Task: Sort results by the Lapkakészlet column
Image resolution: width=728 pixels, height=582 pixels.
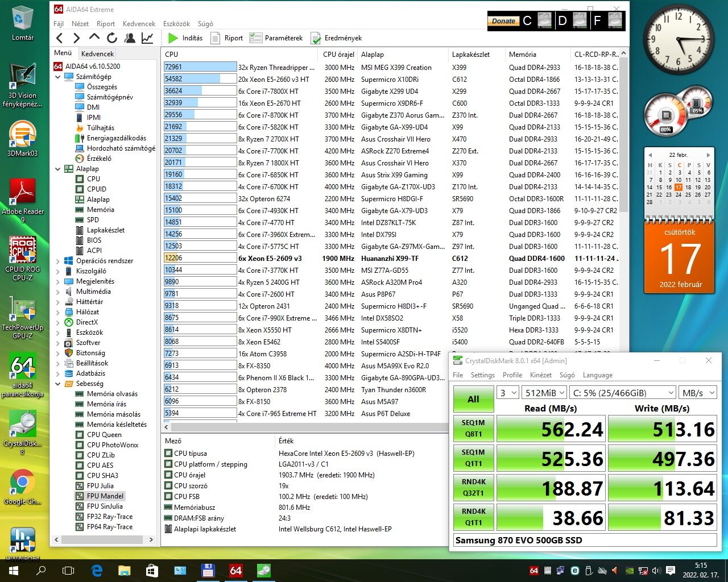Action: pyautogui.click(x=471, y=55)
